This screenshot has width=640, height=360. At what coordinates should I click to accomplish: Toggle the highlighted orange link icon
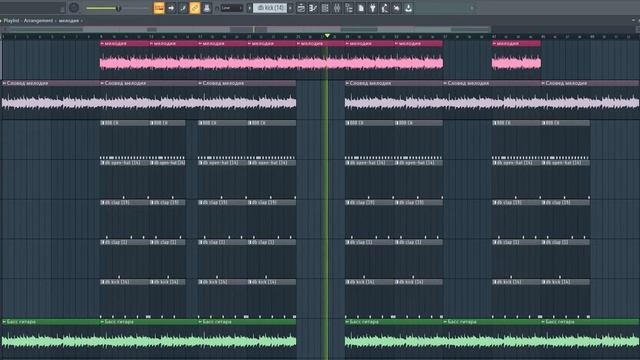pos(195,8)
